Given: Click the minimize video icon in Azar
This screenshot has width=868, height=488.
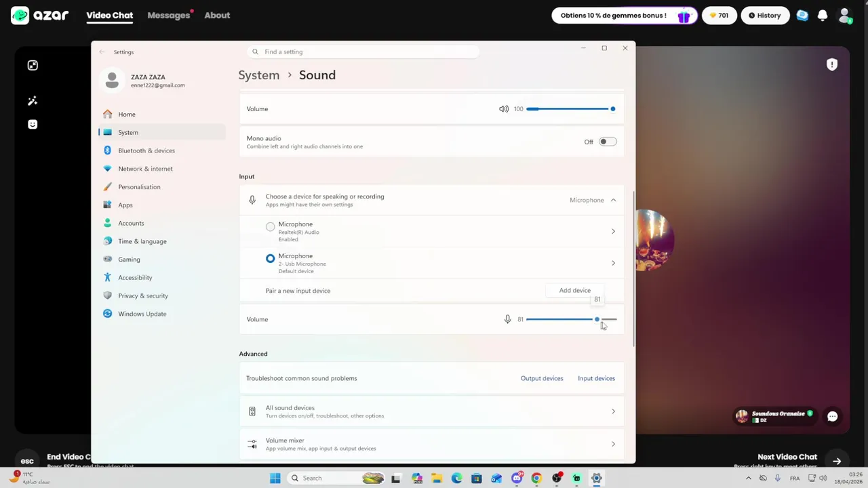Looking at the screenshot, I should pyautogui.click(x=33, y=65).
